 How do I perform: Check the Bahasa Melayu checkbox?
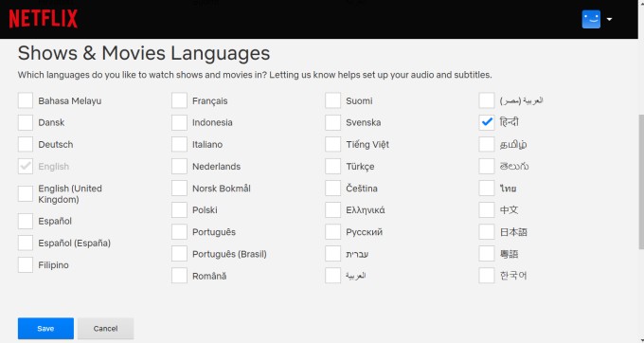(26, 100)
